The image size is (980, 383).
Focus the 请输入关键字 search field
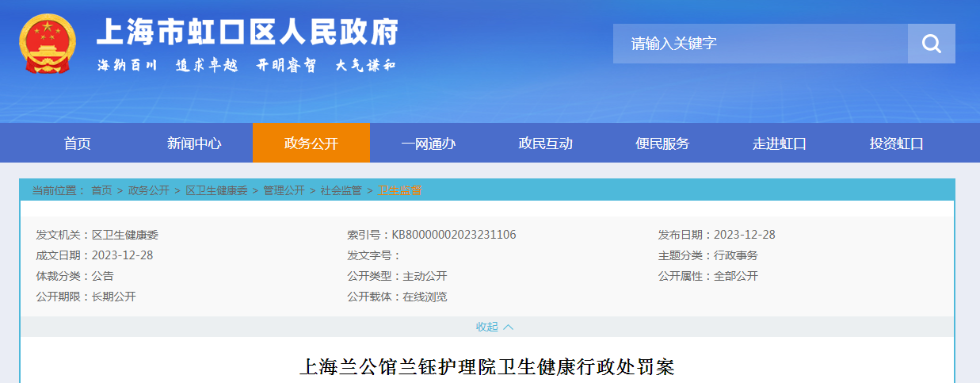point(760,44)
